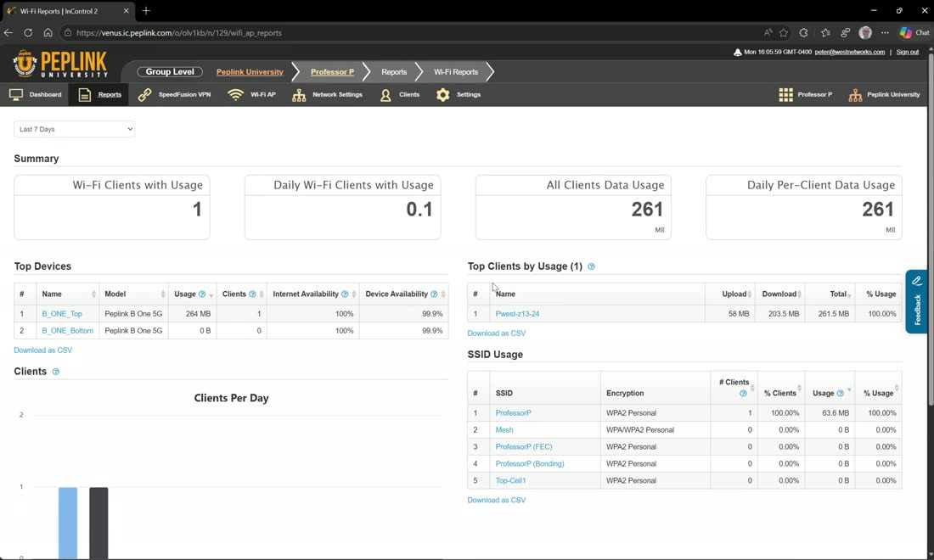Viewport: 934px width, 560px height.
Task: Click help icon beside Usage in SSID Usage
Action: point(841,394)
